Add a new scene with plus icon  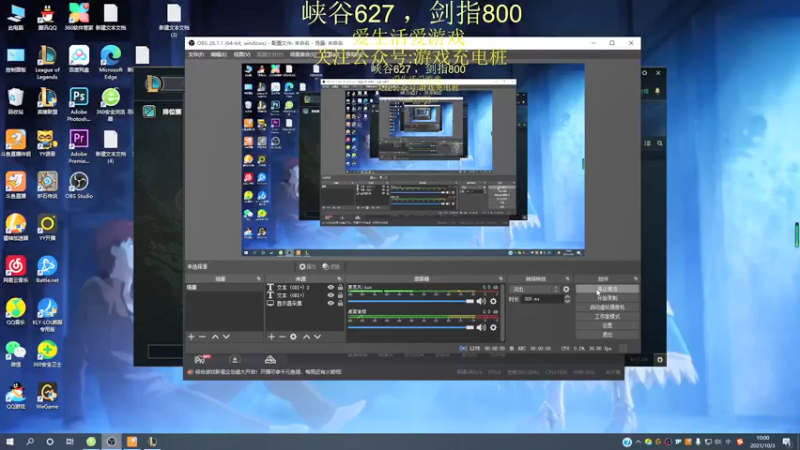[191, 337]
